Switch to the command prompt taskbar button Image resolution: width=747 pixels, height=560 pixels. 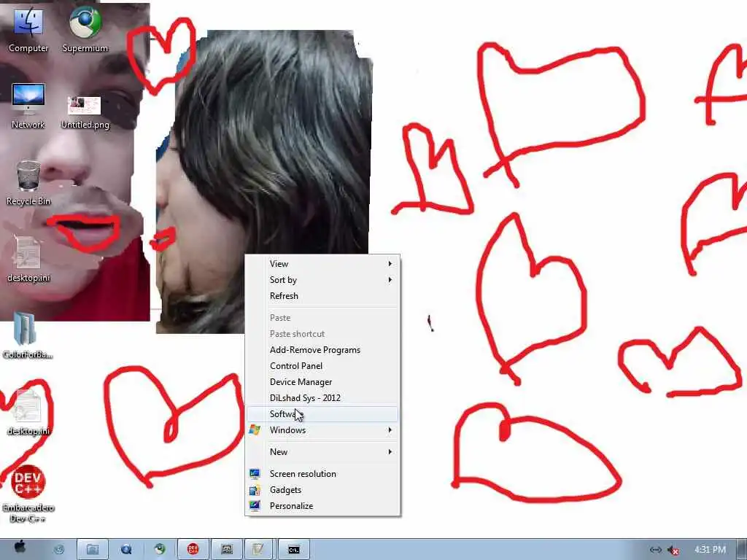(294, 550)
